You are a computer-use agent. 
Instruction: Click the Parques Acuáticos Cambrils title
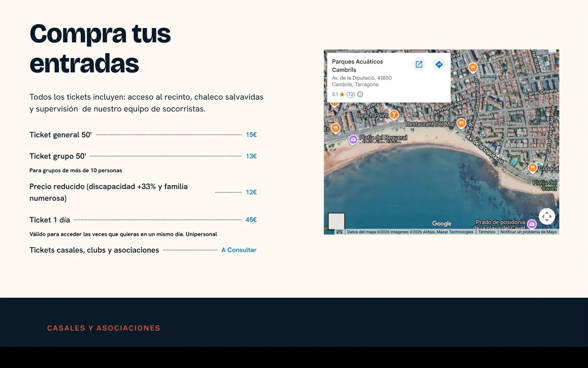[x=357, y=66]
